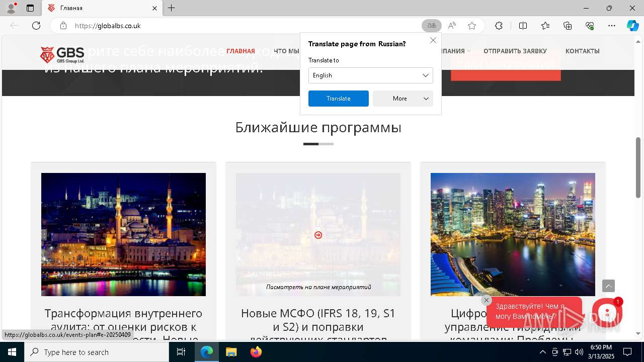The width and height of the screenshot is (644, 362).
Task: Reload the page with refresh icon
Action: pos(36,26)
